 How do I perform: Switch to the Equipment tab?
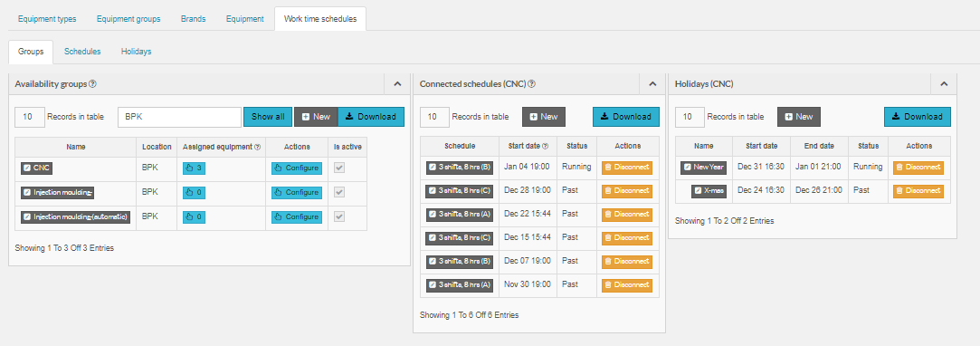click(244, 19)
